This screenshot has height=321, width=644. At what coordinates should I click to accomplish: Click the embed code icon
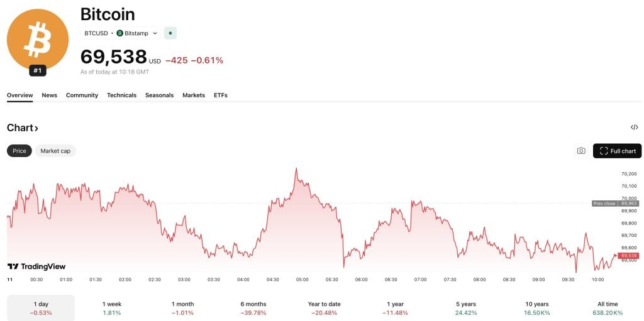point(634,128)
